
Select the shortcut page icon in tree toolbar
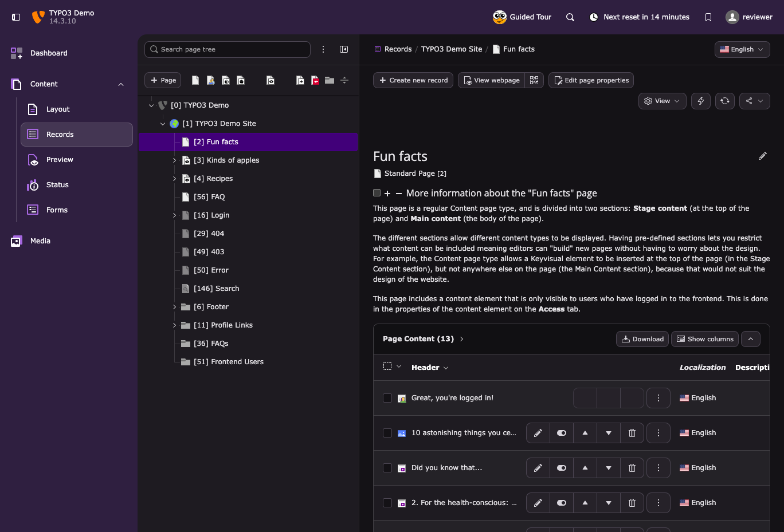[300, 80]
